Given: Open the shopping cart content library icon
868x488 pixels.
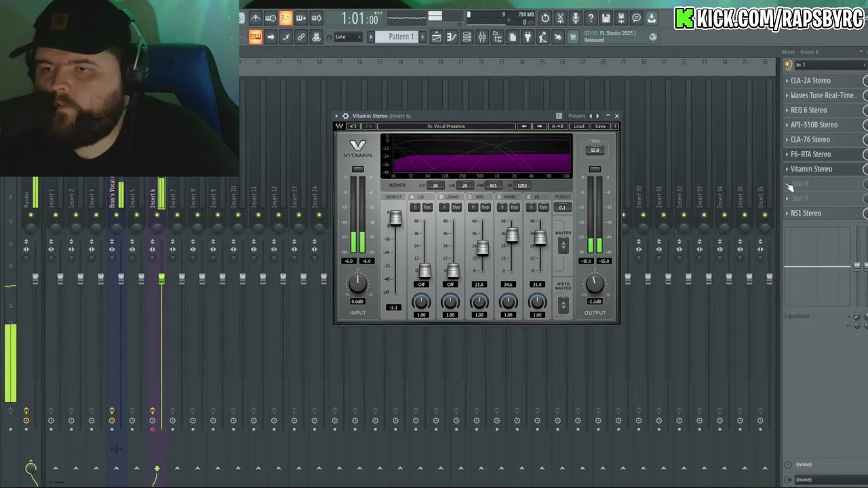Looking at the screenshot, I should pos(573,37).
